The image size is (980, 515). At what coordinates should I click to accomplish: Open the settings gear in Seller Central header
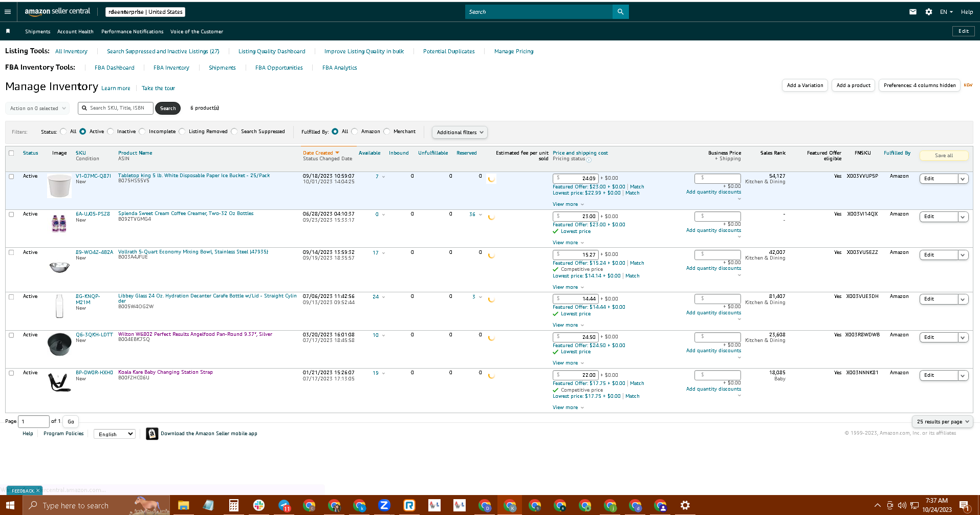click(x=929, y=12)
